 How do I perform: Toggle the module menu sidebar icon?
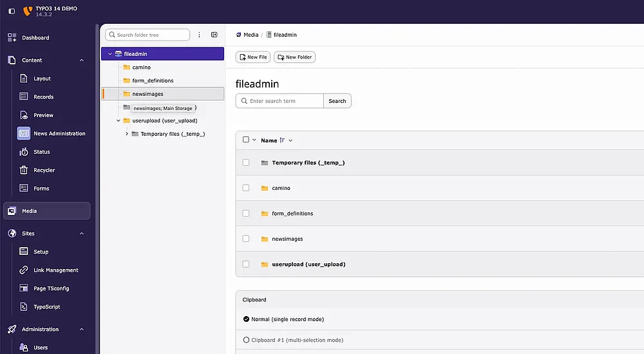coord(12,11)
